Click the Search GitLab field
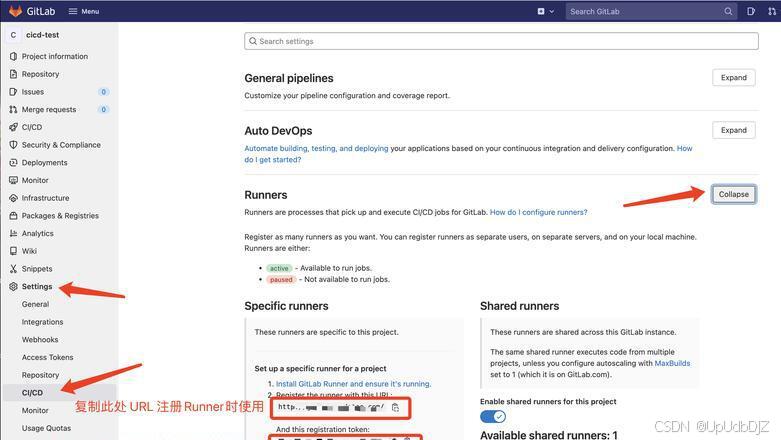Image resolution: width=781 pixels, height=440 pixels. [x=651, y=11]
